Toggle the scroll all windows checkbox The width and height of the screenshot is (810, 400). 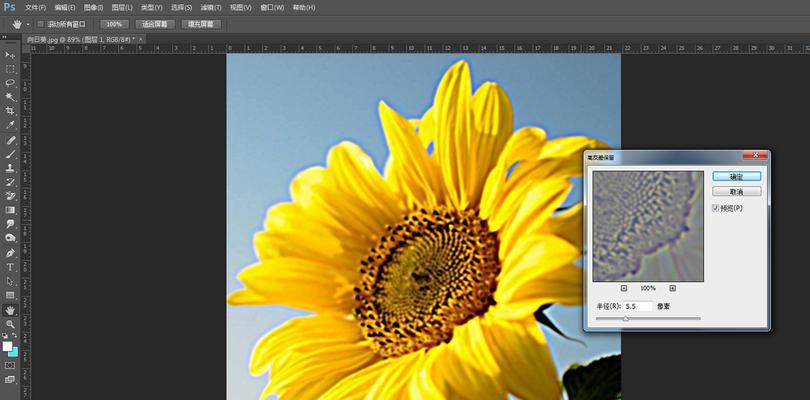click(x=41, y=24)
